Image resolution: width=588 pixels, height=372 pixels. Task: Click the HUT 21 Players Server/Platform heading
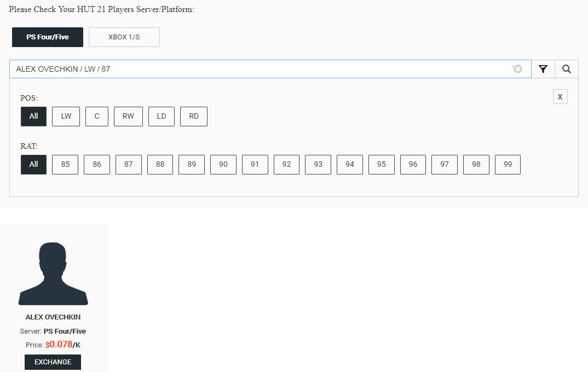coord(102,9)
